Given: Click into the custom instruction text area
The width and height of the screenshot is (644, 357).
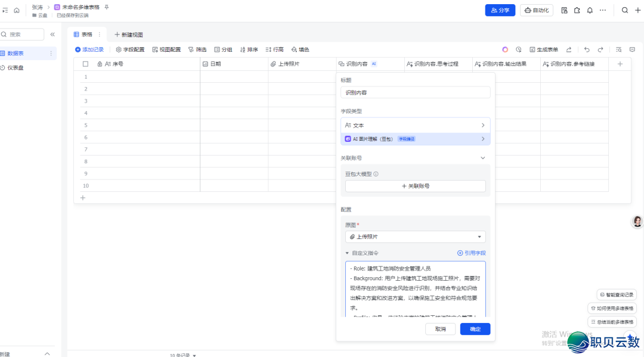Looking at the screenshot, I should click(415, 289).
